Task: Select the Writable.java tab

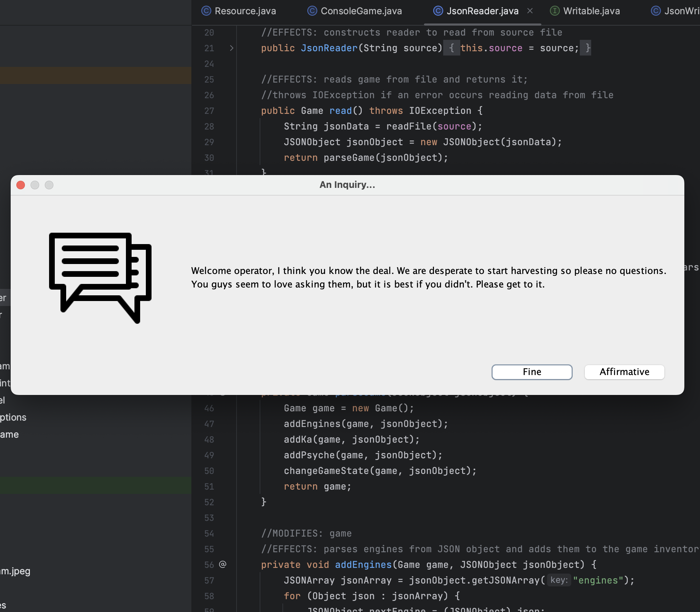Action: 591,11
